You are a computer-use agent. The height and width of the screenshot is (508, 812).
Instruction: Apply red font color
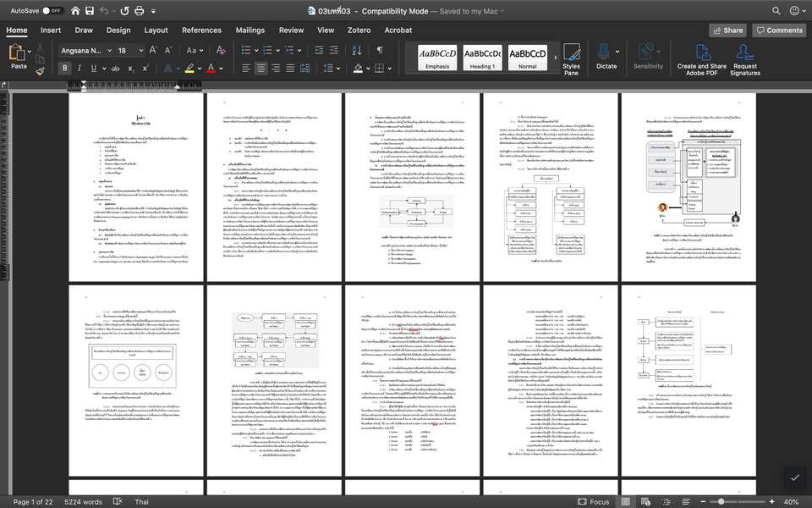pos(211,68)
